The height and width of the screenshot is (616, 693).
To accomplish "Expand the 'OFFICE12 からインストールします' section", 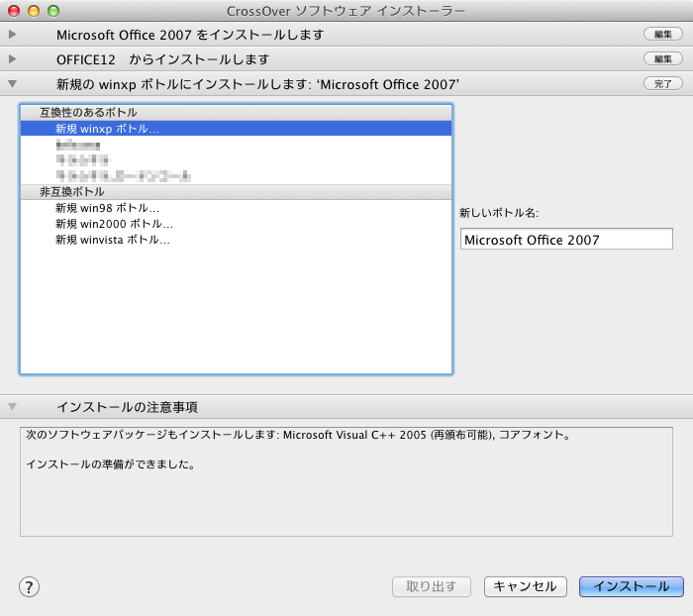I will pyautogui.click(x=12, y=58).
